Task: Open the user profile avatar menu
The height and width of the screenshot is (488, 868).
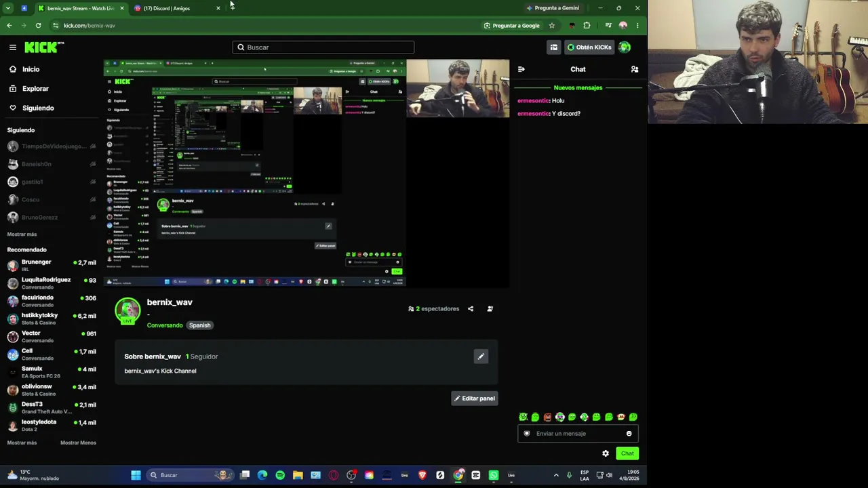Action: (x=625, y=47)
